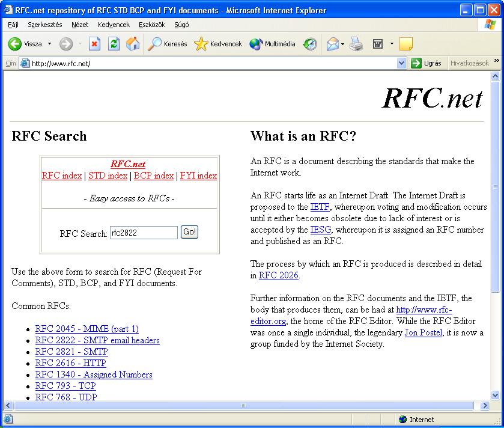Open the Fájl menu
This screenshot has height=428, width=504.
tap(13, 25)
